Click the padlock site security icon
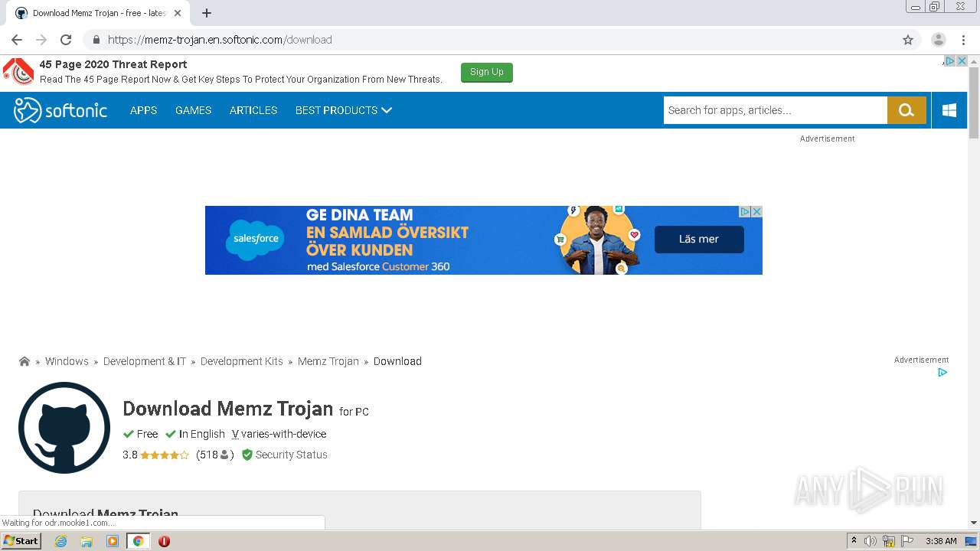Screen dimensions: 980x551 point(96,40)
